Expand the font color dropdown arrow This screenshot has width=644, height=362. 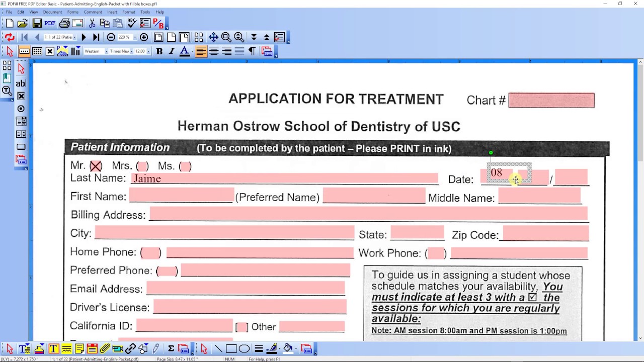pos(192,51)
